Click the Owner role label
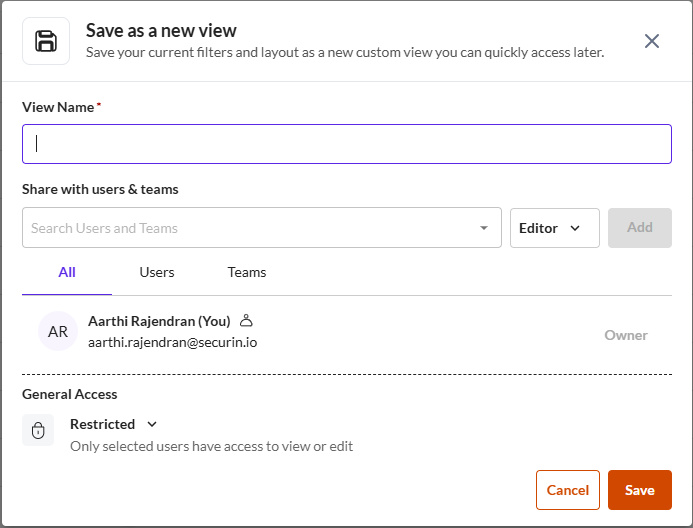Screen dimensions: 693x528 tap(626, 335)
